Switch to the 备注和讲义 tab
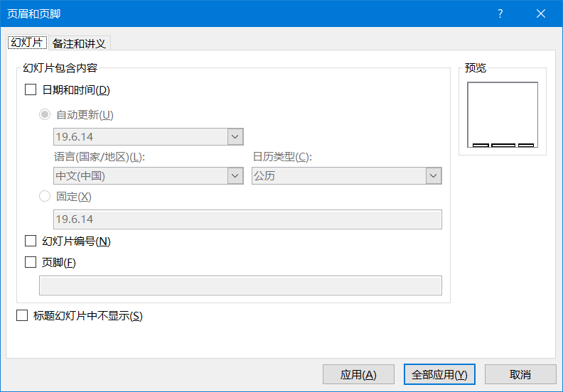 (80, 43)
